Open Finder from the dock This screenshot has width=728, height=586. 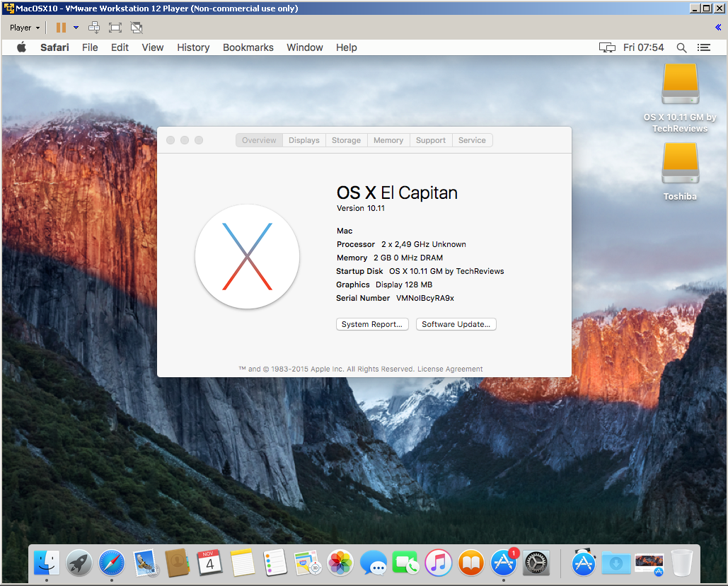pos(47,563)
